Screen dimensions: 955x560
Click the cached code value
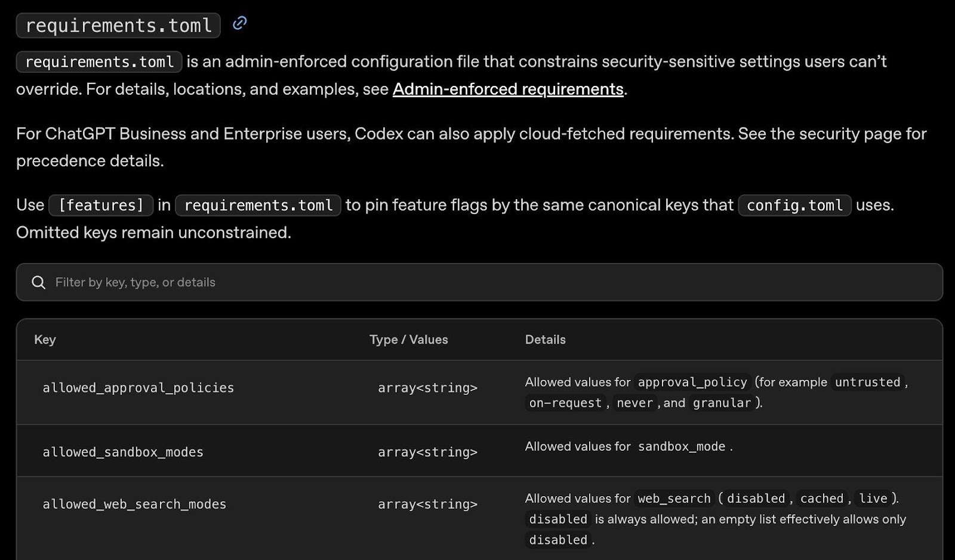pos(821,498)
